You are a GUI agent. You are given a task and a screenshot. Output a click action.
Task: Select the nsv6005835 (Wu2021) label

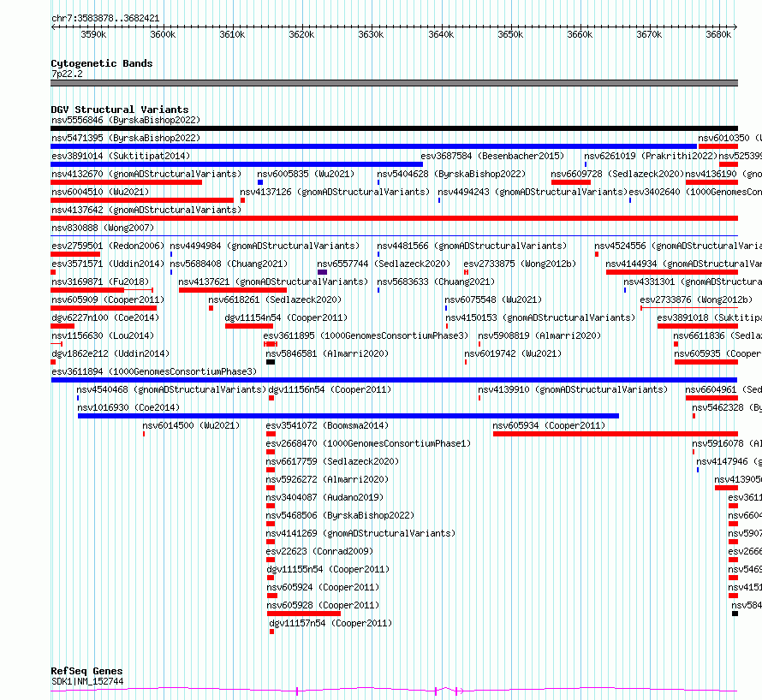pos(306,174)
